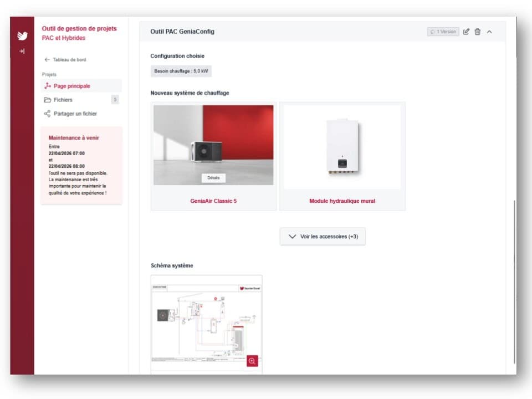
Task: Collapse the Outil PAC GeniaConfig panel
Action: (x=489, y=32)
